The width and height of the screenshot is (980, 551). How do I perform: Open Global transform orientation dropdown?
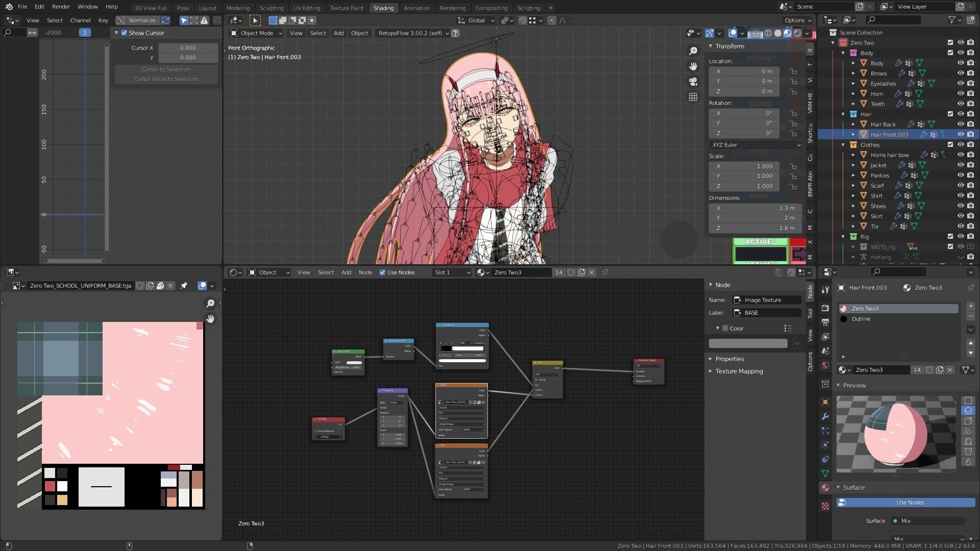click(x=476, y=20)
